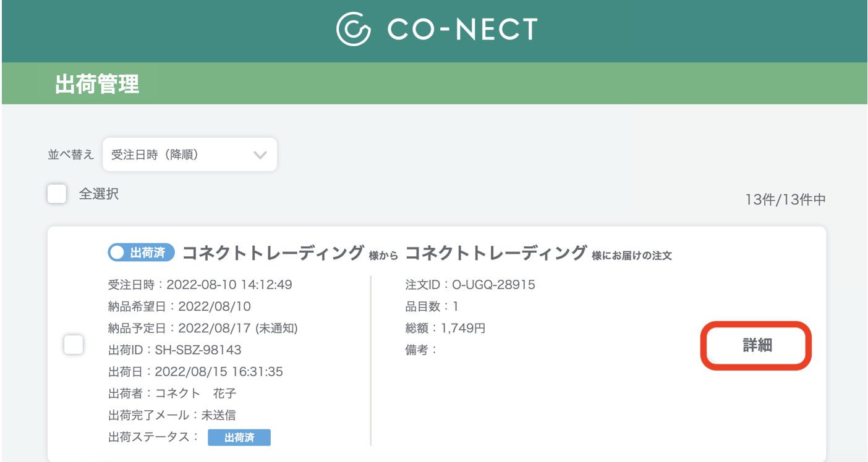Click the CO-NECT logo icon

[x=354, y=29]
